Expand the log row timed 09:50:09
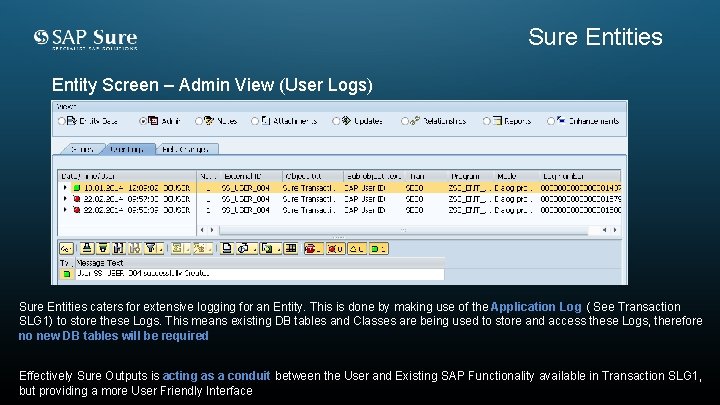The width and height of the screenshot is (720, 405). [x=65, y=210]
